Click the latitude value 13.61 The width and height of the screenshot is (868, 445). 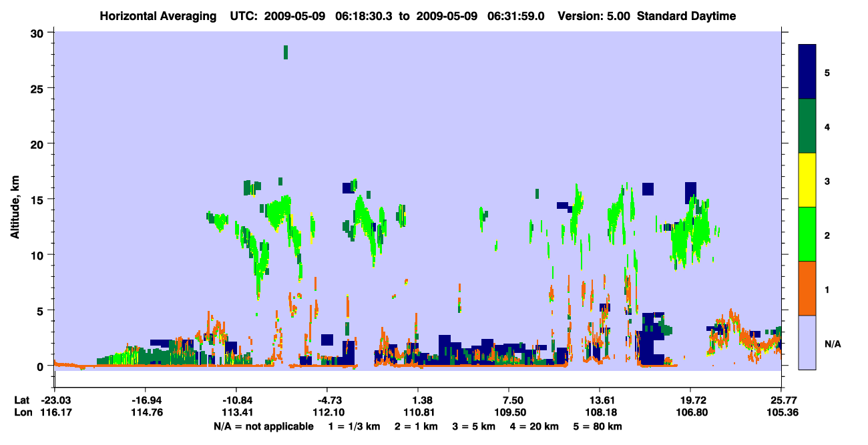click(x=600, y=400)
